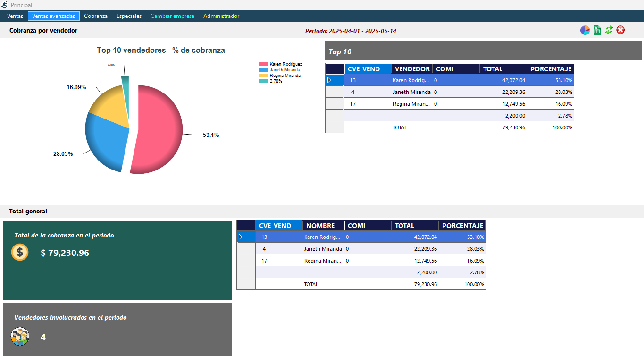Select Regina Miranda row in lower table
The width and height of the screenshot is (644, 356).
pyautogui.click(x=323, y=261)
